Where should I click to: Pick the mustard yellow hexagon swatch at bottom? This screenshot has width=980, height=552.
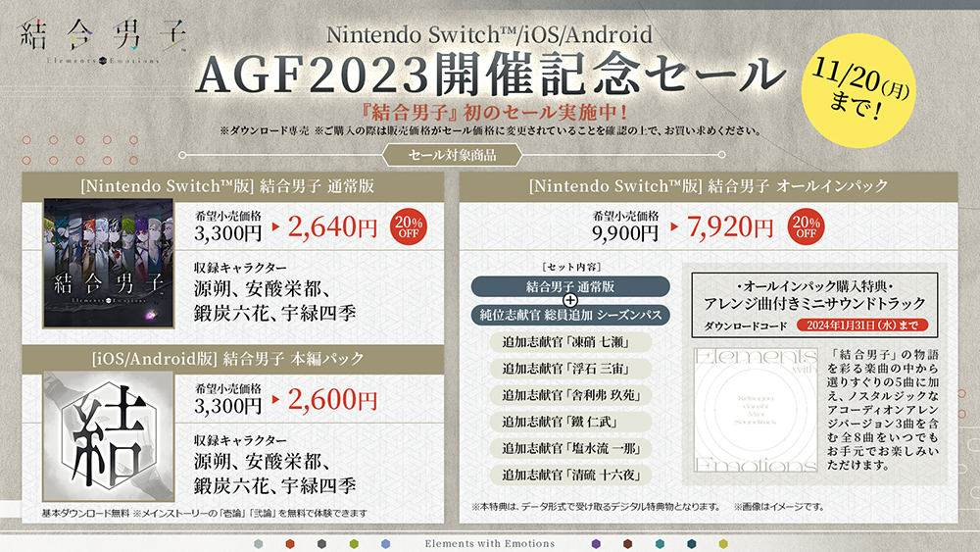[x=723, y=544]
